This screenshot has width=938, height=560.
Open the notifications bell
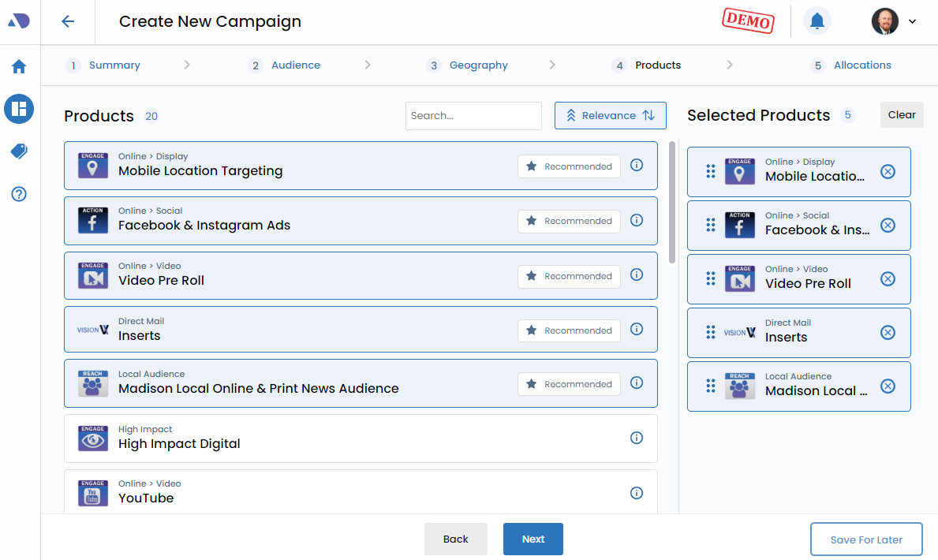817,21
